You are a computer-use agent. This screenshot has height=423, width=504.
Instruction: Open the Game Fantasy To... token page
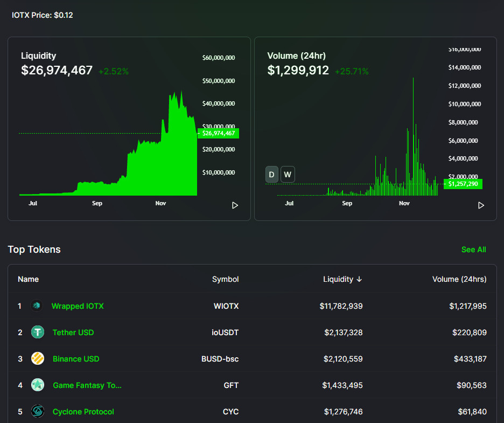[x=87, y=385]
